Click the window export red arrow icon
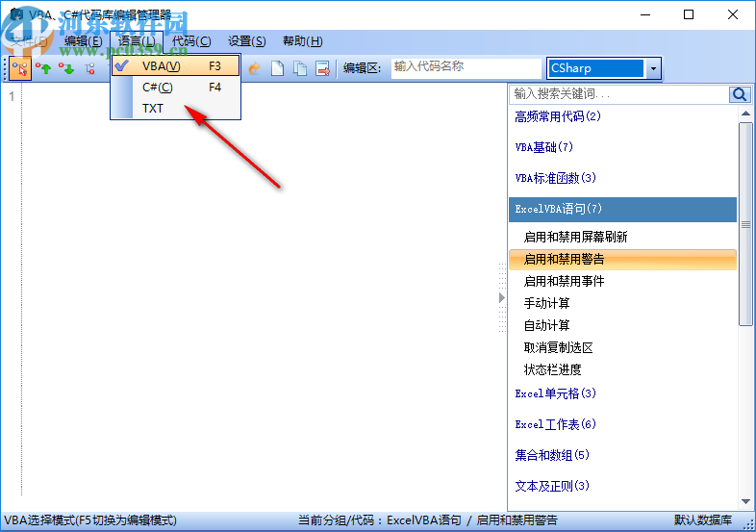 (x=322, y=68)
